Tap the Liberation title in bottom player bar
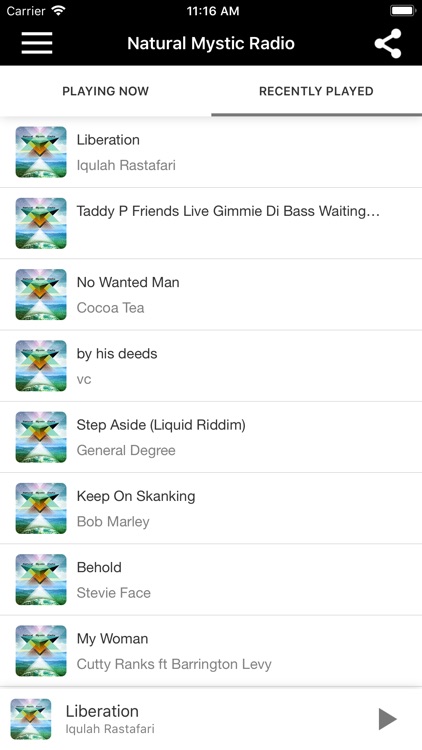 click(102, 711)
